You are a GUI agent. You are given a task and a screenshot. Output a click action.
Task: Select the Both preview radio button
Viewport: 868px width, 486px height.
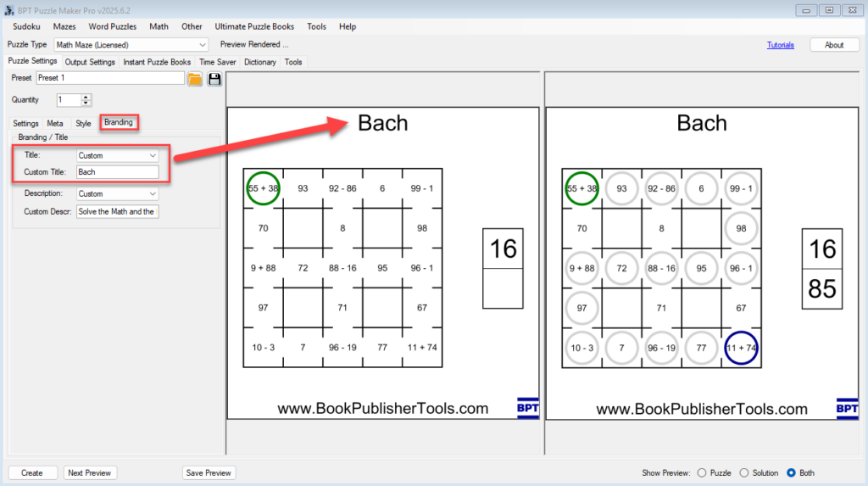[791, 472]
